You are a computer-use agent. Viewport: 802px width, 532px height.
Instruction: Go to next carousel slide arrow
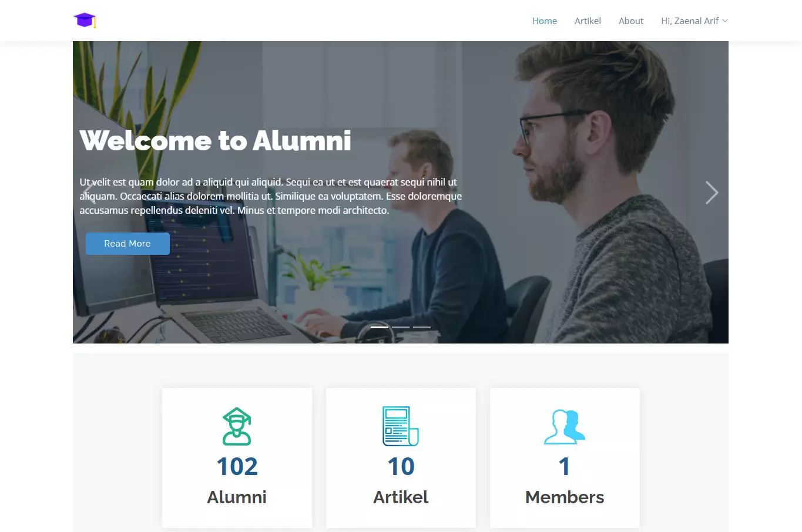(x=712, y=193)
